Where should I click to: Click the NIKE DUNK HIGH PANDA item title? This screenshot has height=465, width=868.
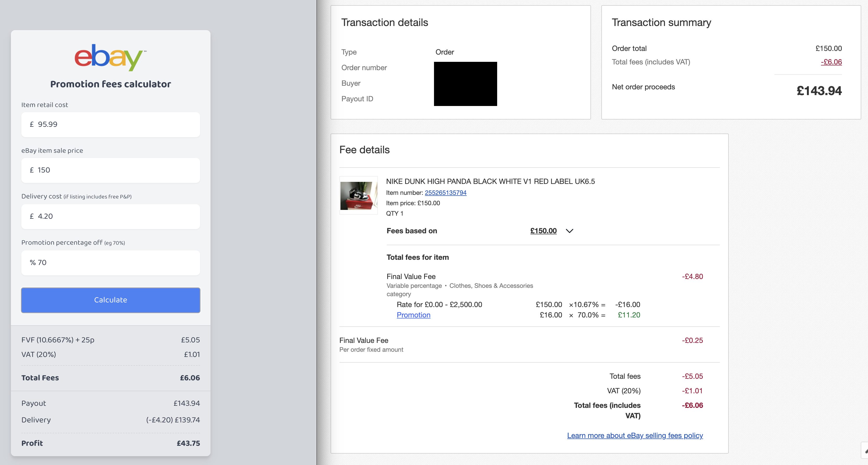click(490, 182)
